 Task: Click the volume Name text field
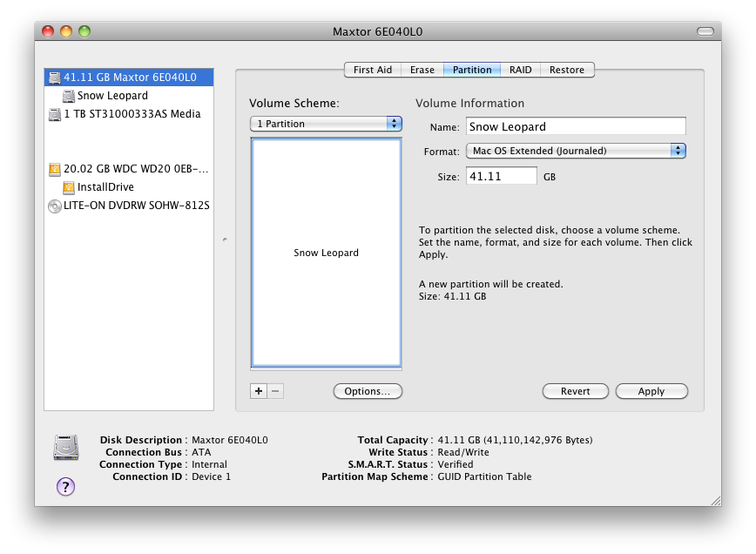[576, 127]
